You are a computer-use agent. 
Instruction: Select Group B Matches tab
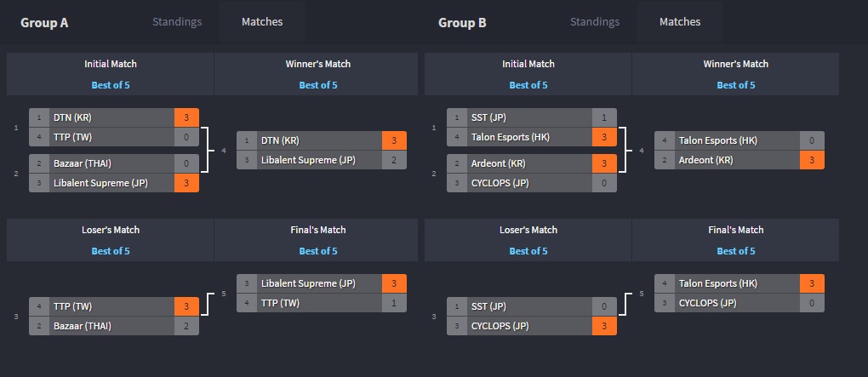point(680,22)
